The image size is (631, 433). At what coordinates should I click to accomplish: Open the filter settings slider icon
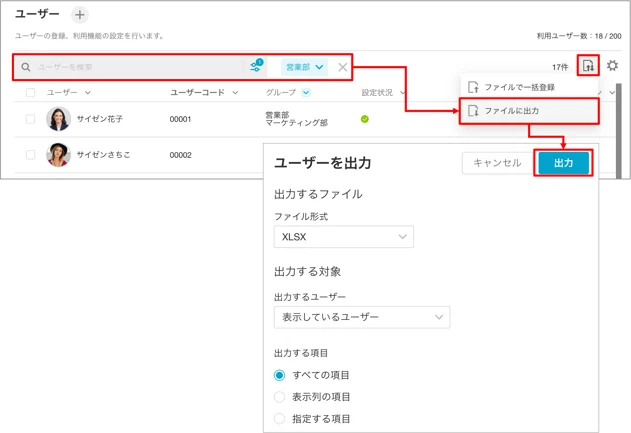click(256, 66)
